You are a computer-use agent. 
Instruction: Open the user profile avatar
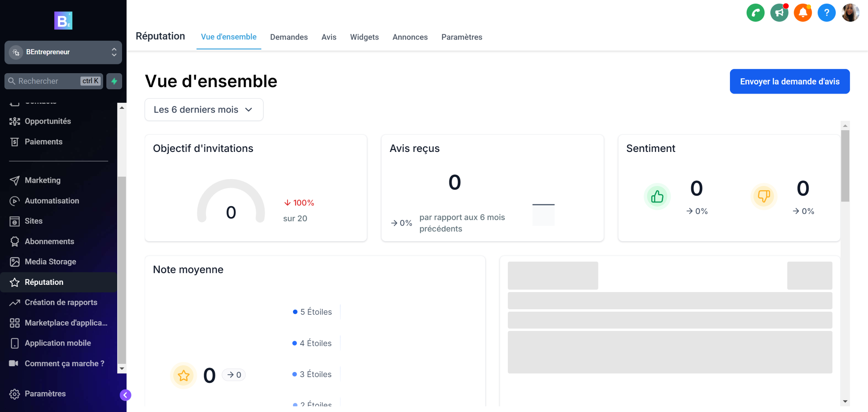pos(850,13)
